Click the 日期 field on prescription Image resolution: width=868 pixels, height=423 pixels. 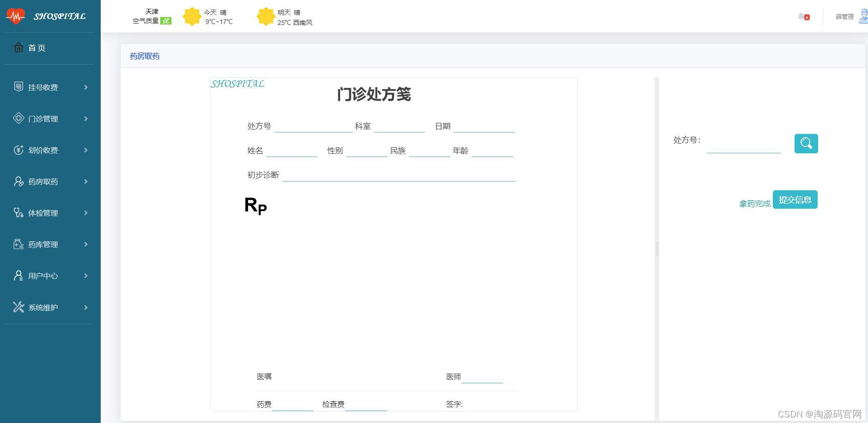click(x=484, y=126)
